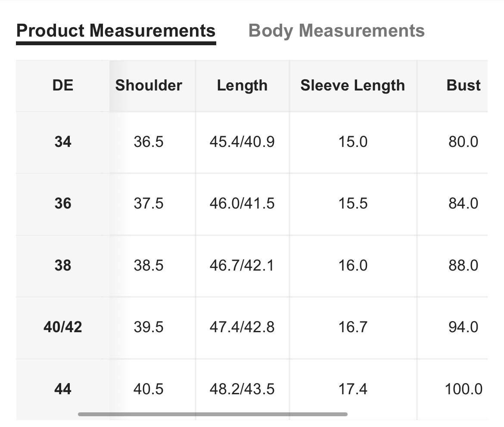Click the 36.5 shoulder value
This screenshot has height=427, width=504.
[x=149, y=142]
